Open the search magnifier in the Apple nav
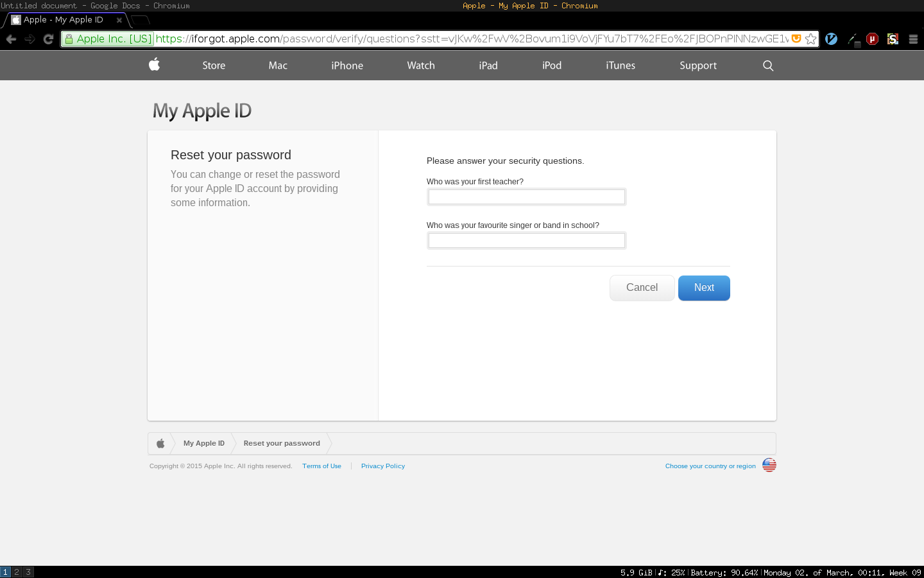Viewport: 924px width, 578px height. point(768,66)
